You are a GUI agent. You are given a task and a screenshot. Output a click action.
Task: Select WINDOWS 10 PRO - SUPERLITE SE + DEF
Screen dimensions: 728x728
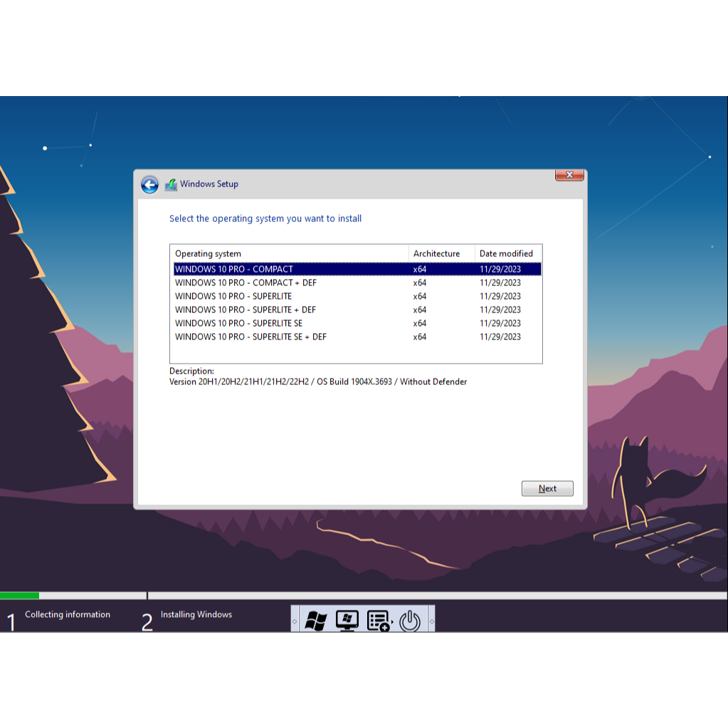point(357,336)
